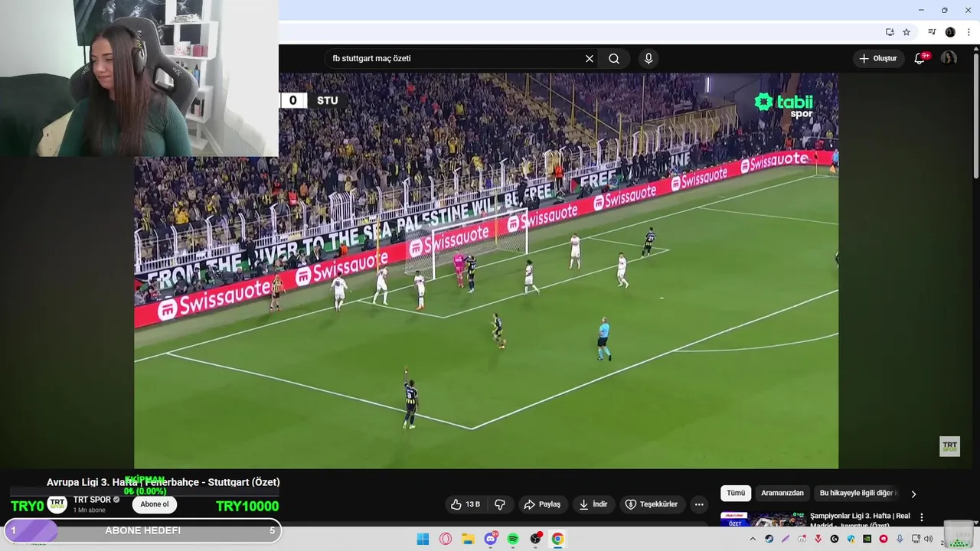Image resolution: width=980 pixels, height=551 pixels.
Task: Select the Tümü filter chip
Action: pyautogui.click(x=736, y=494)
